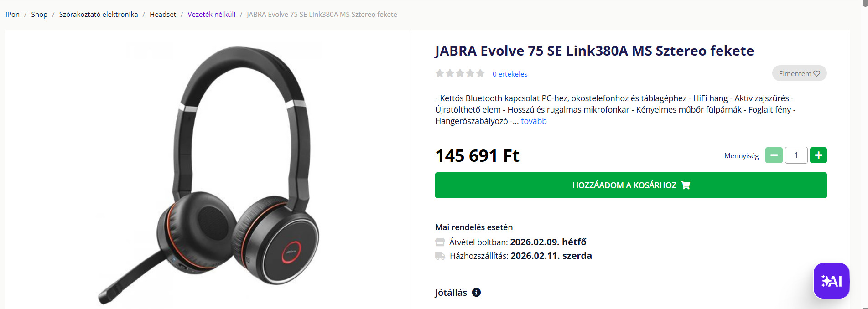Open Szórakoztató elektronika breadcrumb category
Viewport: 868px width, 309px height.
(99, 15)
